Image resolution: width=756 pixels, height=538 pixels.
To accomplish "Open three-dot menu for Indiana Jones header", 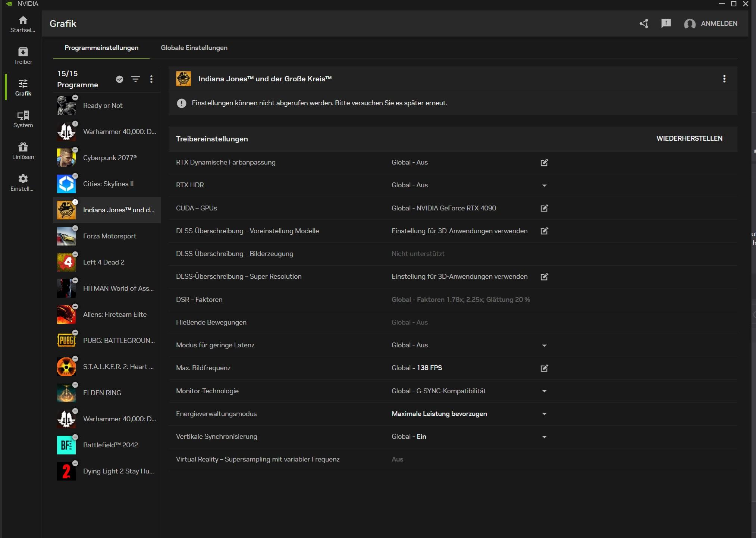I will pyautogui.click(x=724, y=79).
